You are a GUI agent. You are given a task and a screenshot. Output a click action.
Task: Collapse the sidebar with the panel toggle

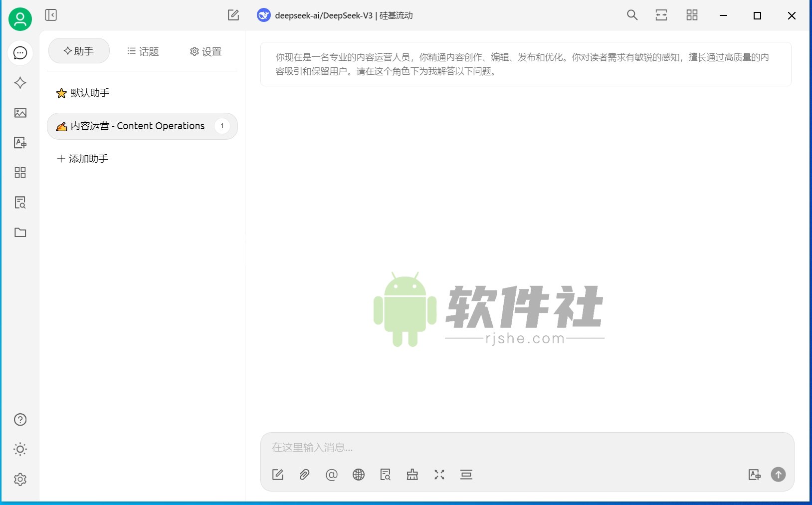coord(50,15)
